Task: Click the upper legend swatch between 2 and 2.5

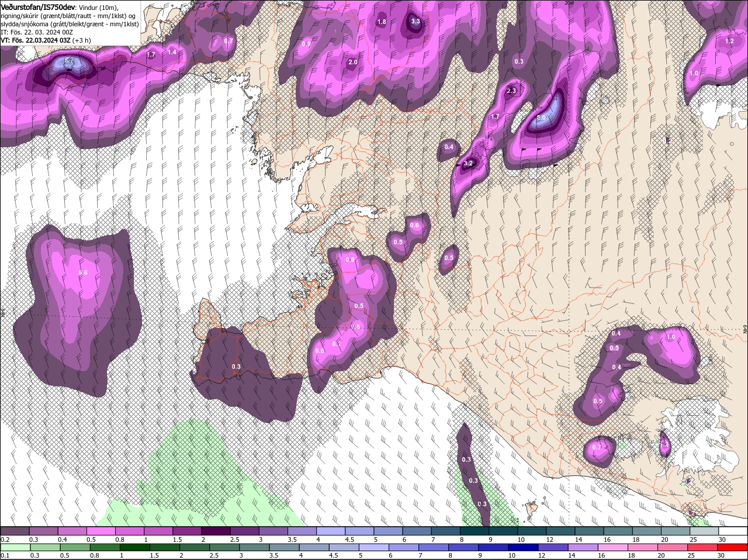Action: pyautogui.click(x=216, y=531)
